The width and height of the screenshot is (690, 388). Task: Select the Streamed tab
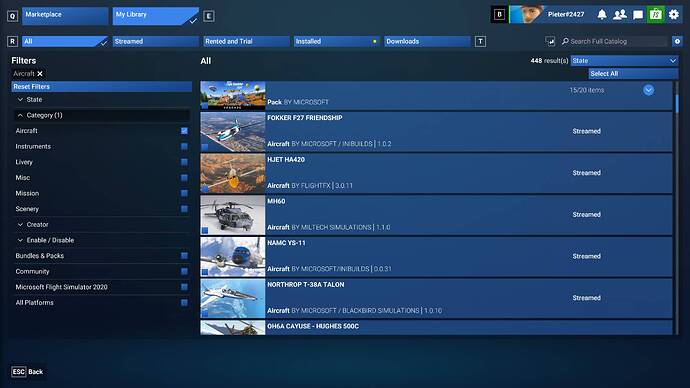pyautogui.click(x=155, y=41)
